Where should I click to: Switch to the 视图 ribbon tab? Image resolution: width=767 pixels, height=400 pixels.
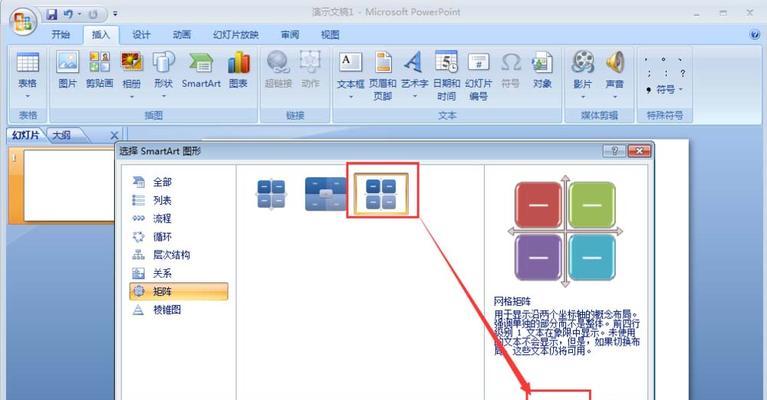(x=330, y=35)
